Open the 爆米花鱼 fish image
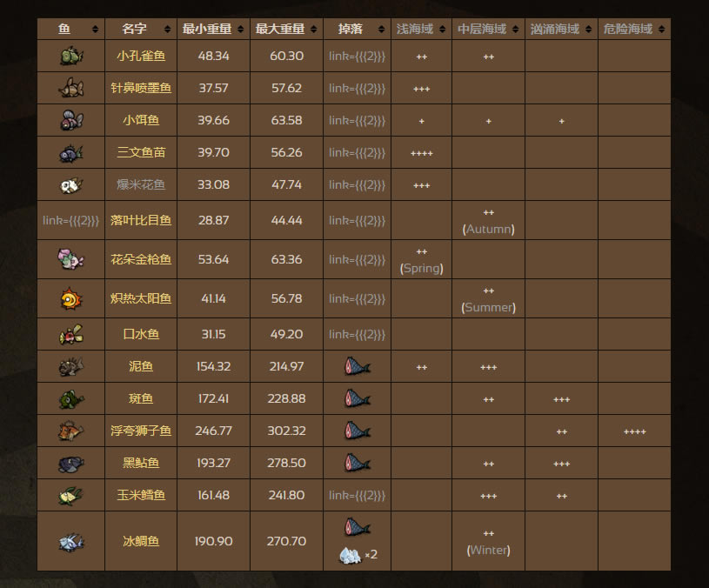The width and height of the screenshot is (709, 588). [x=71, y=185]
